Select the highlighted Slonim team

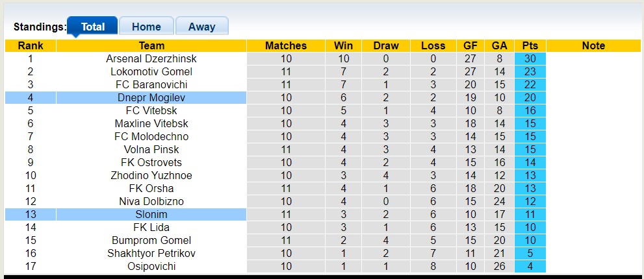click(x=151, y=214)
